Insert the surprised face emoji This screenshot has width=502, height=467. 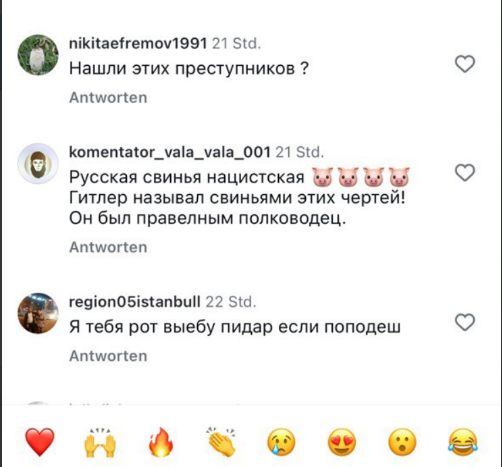point(402,442)
